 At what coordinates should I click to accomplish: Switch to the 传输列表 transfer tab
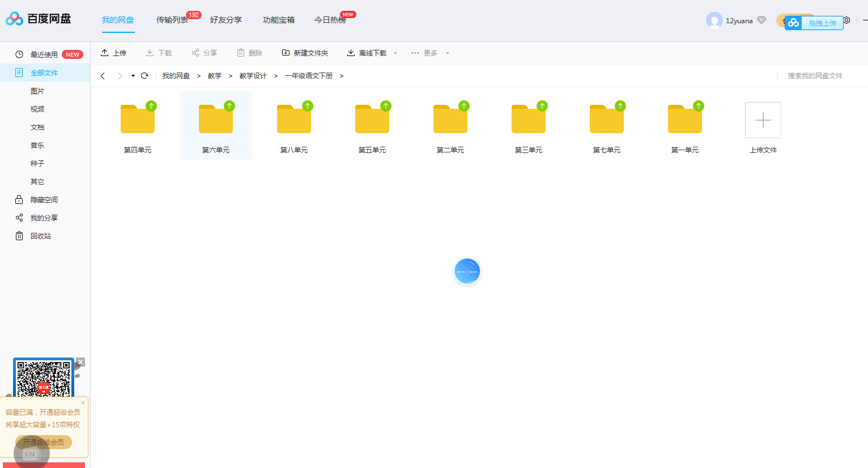point(173,19)
